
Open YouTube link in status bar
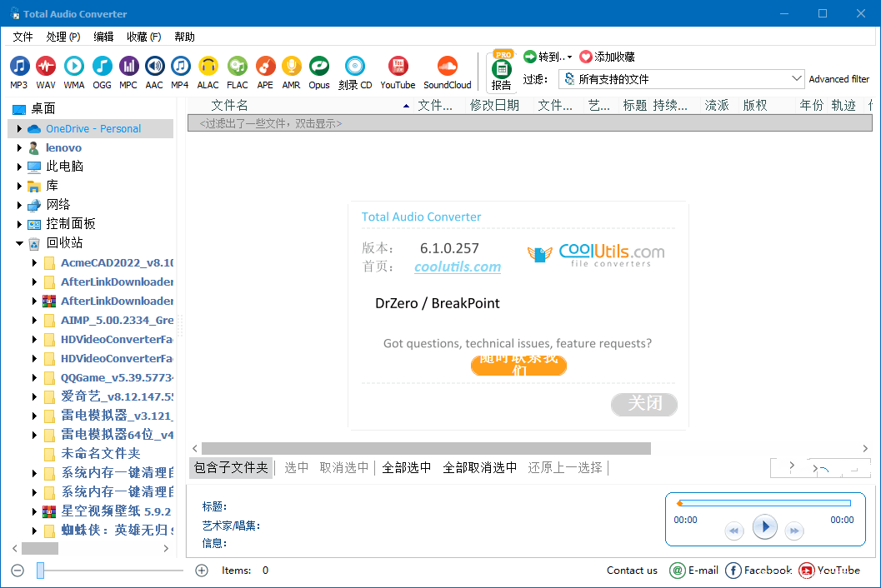coord(829,571)
